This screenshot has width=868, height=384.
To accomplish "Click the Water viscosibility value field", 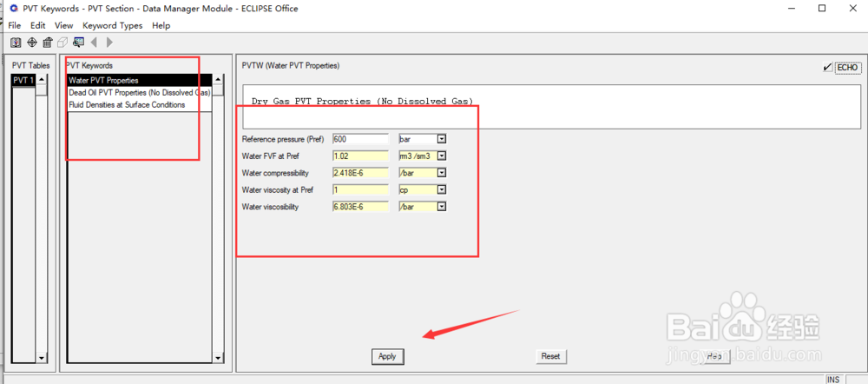I will click(361, 207).
